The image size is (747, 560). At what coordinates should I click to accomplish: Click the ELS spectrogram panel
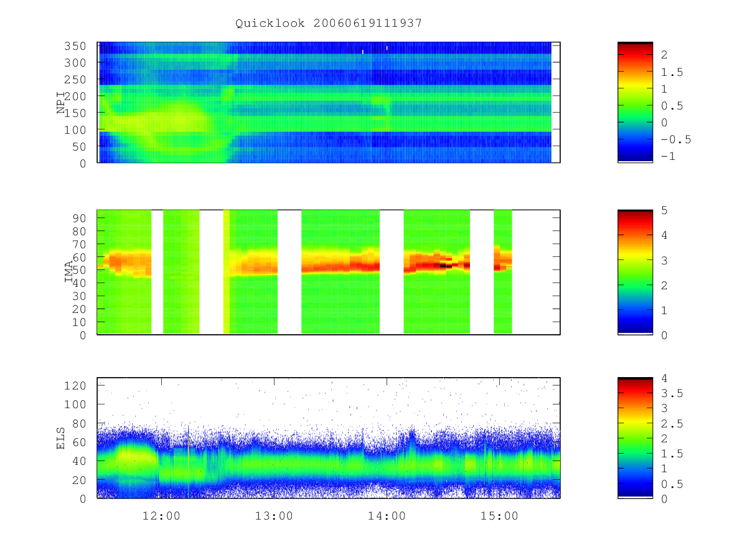point(329,438)
